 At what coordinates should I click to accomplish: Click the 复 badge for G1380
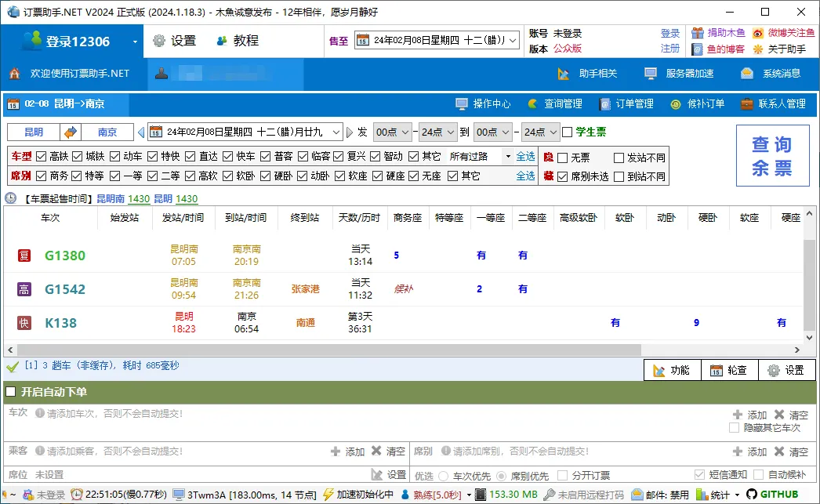coord(24,256)
